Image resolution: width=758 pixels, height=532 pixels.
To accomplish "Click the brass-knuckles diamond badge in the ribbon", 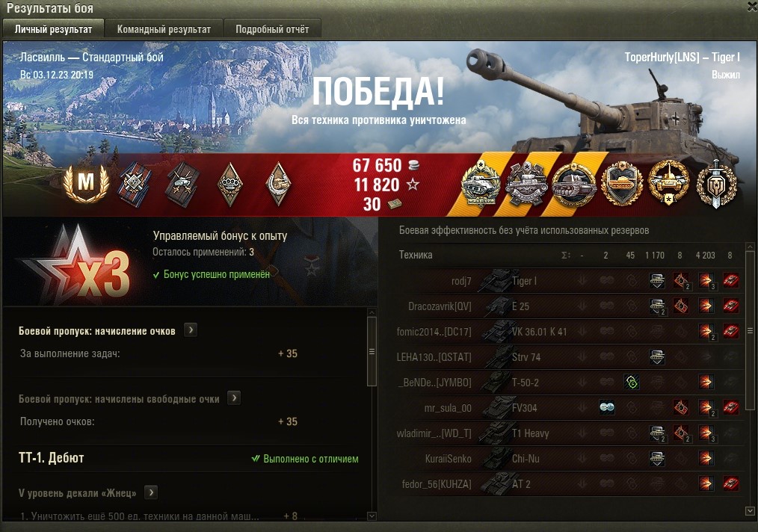I will (229, 184).
